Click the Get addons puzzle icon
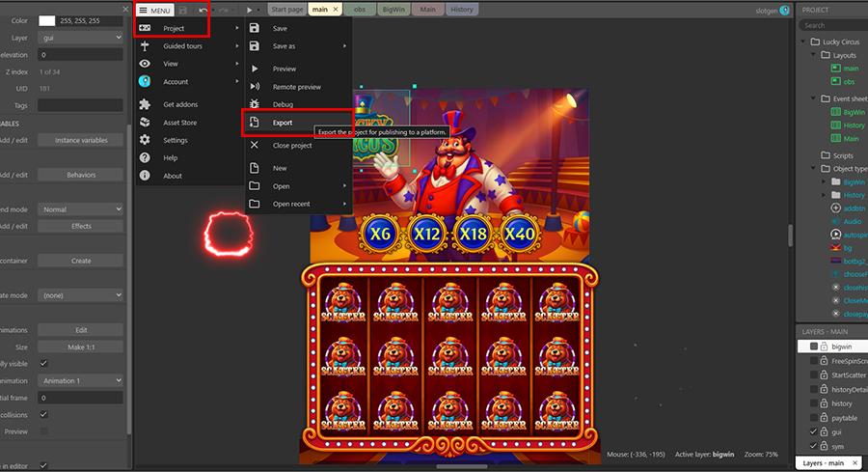The height and width of the screenshot is (472, 868). pyautogui.click(x=145, y=104)
